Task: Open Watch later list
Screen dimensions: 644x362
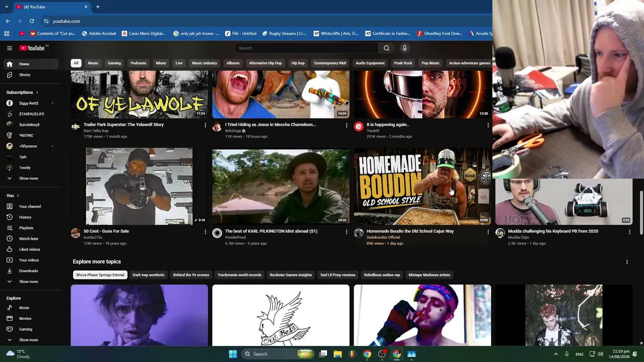Action: [29, 239]
